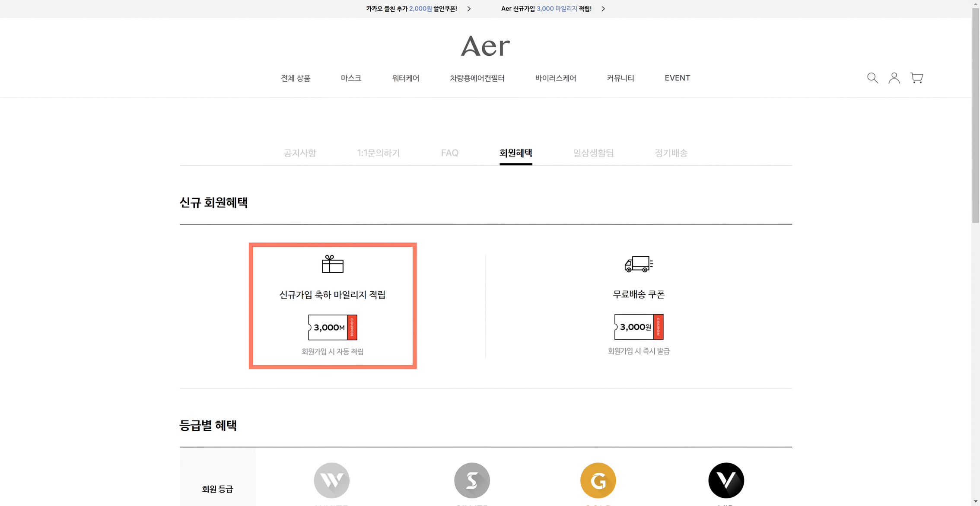Click the gift box icon
980x506 pixels.
point(332,264)
